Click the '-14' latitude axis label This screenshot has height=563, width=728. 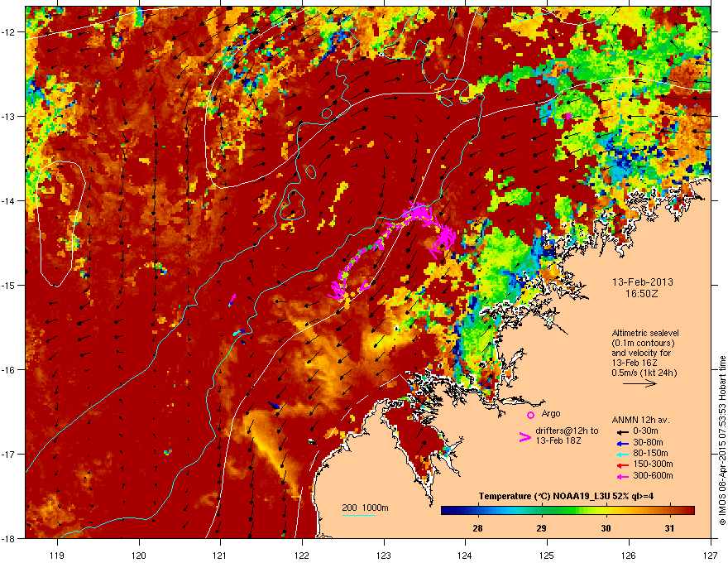pyautogui.click(x=8, y=200)
